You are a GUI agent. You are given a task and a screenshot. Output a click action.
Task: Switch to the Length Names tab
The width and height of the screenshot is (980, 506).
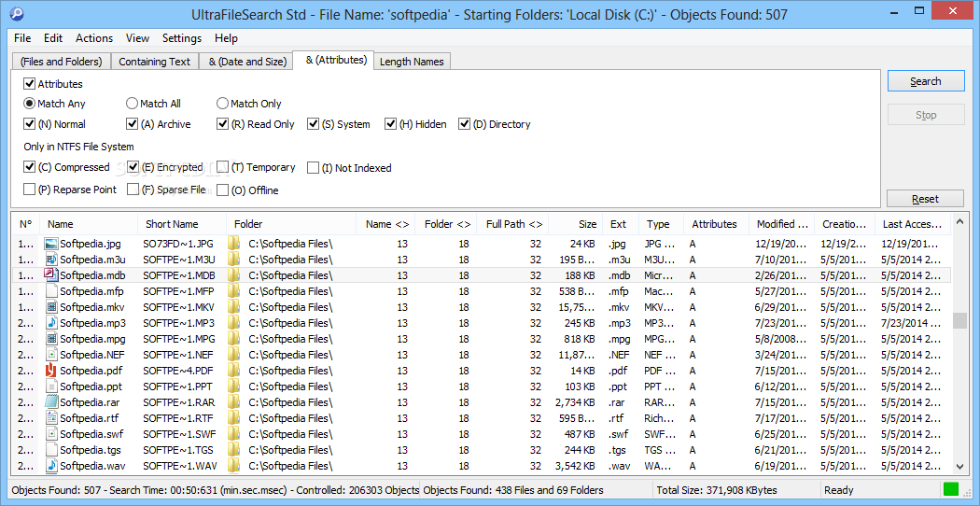pos(412,62)
